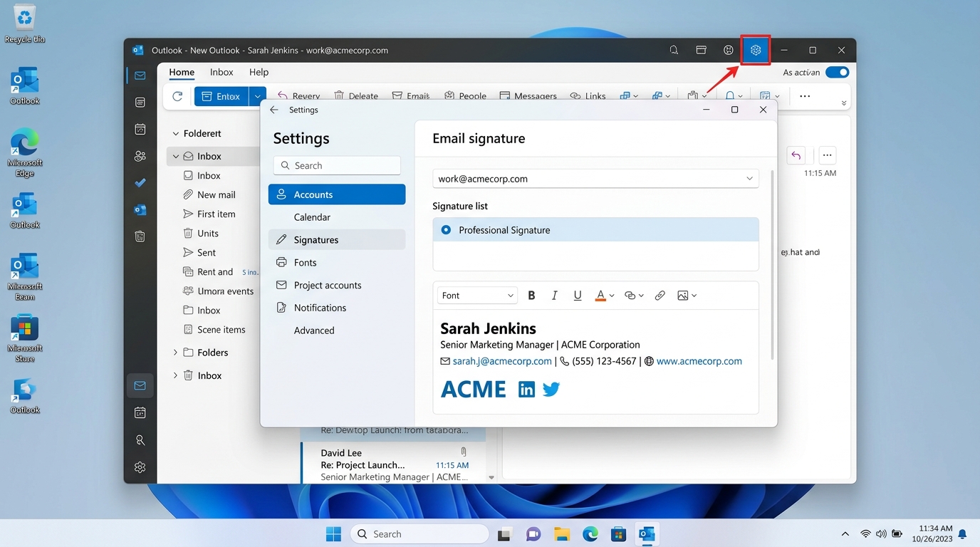Open toolbar overflow three-dots menu

[805, 96]
